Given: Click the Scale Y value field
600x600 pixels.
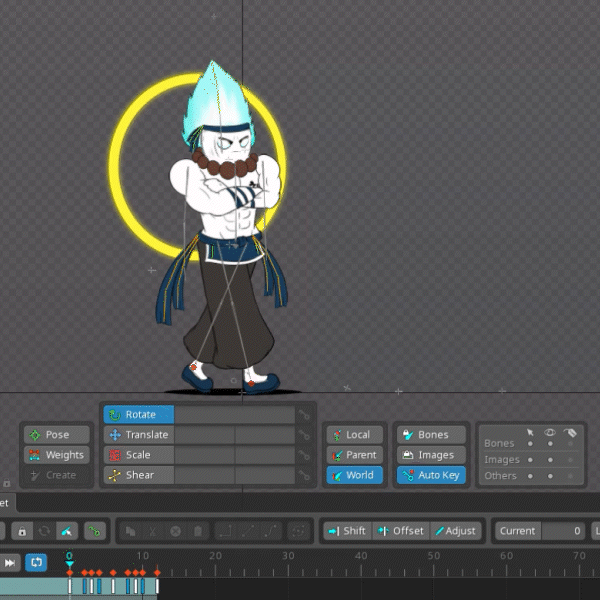Looking at the screenshot, I should pos(265,455).
